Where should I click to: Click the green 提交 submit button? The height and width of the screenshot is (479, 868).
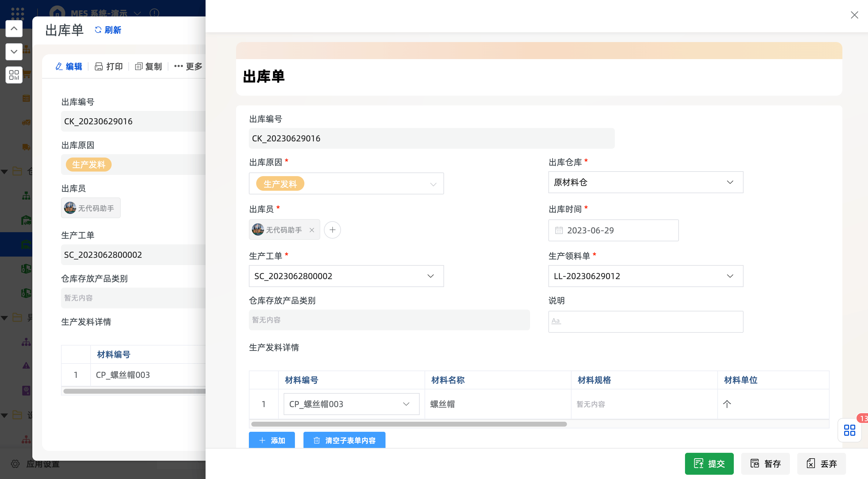point(709,463)
